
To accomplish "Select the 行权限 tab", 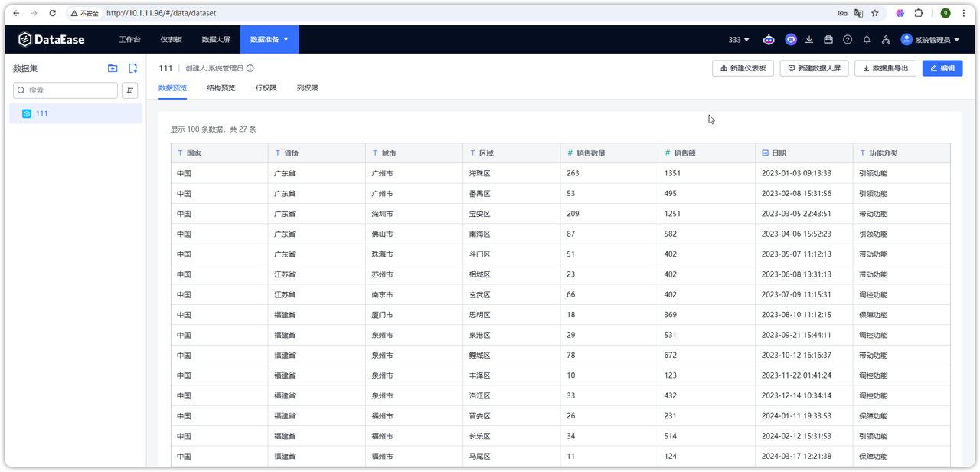I will [x=266, y=87].
